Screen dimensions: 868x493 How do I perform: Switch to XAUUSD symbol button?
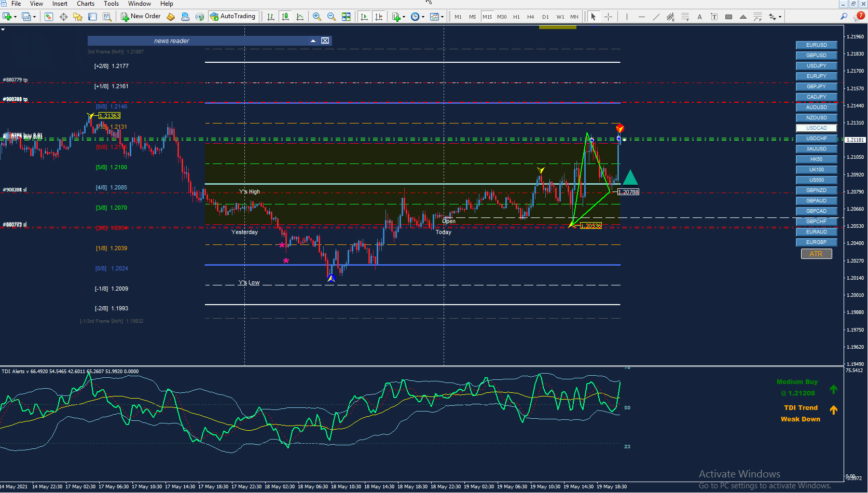click(816, 149)
